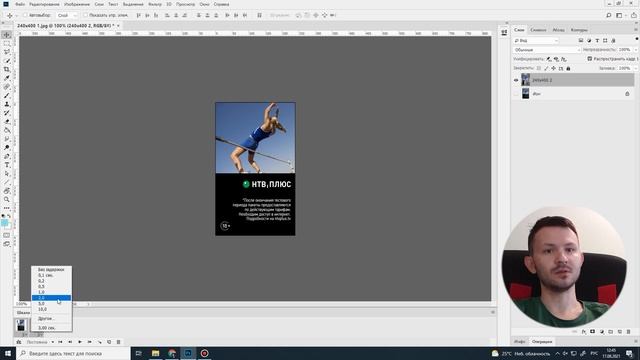Choose the highlighted 2,0 delay option
Screen dimensions: 640x360
tap(51, 298)
